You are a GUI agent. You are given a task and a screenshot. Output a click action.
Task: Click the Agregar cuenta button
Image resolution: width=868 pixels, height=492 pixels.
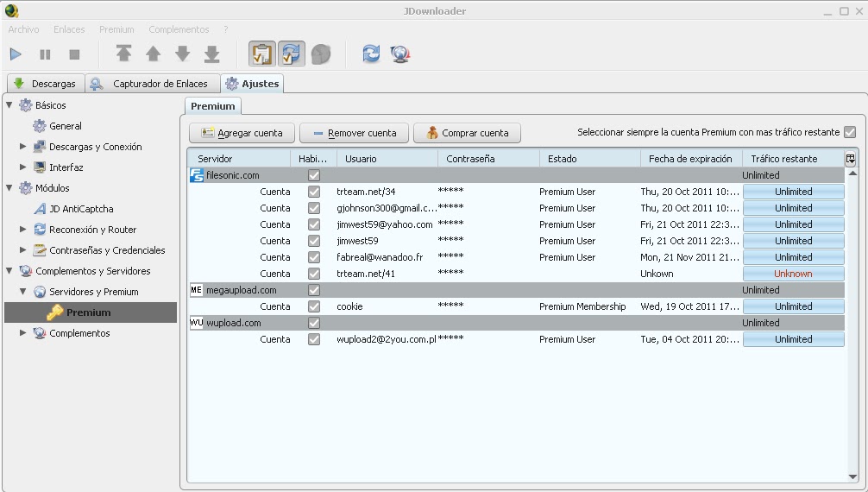pyautogui.click(x=242, y=133)
